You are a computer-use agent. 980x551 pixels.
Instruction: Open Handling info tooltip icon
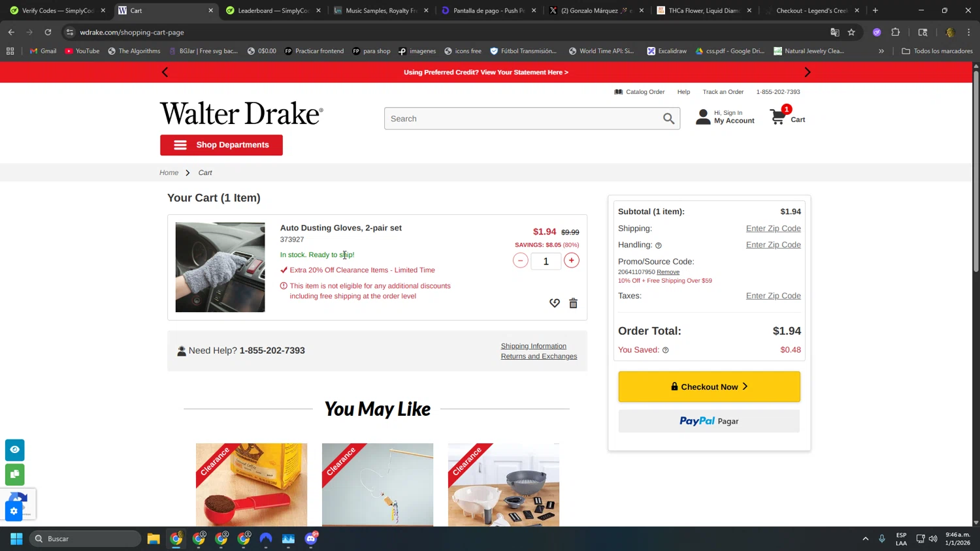tap(658, 245)
